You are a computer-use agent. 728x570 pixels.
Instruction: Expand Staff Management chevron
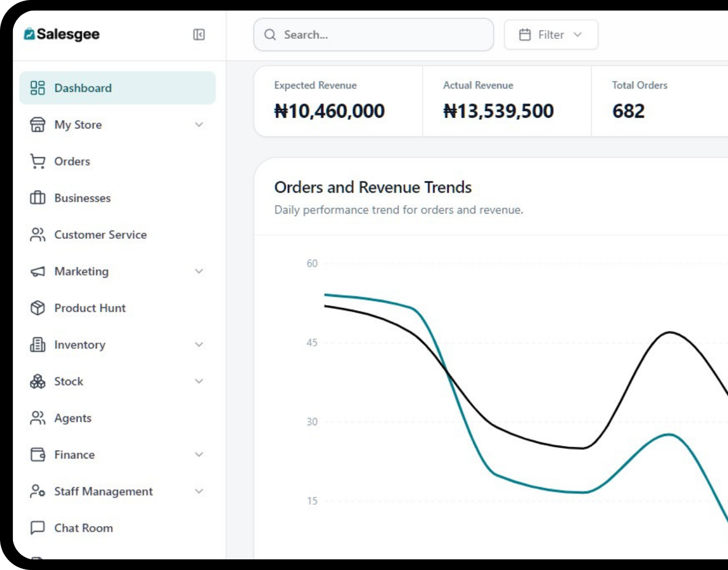(199, 491)
